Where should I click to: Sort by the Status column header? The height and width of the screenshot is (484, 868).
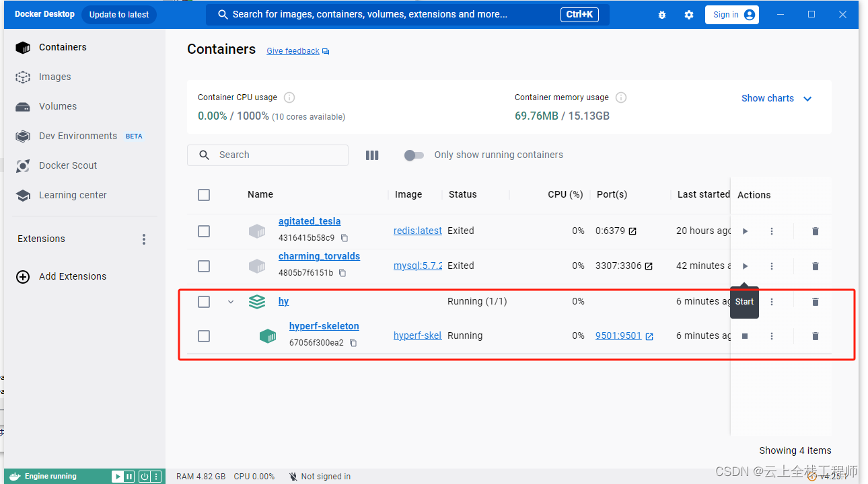pyautogui.click(x=463, y=194)
